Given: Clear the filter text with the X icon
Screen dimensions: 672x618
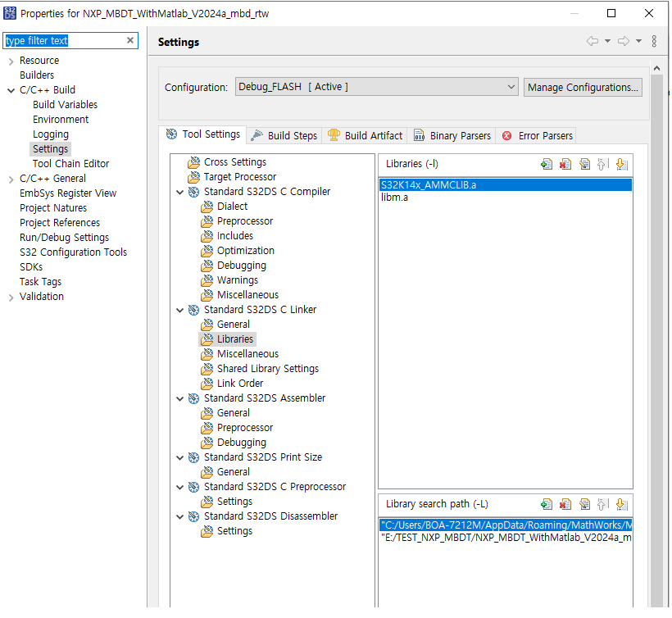Looking at the screenshot, I should pos(130,40).
